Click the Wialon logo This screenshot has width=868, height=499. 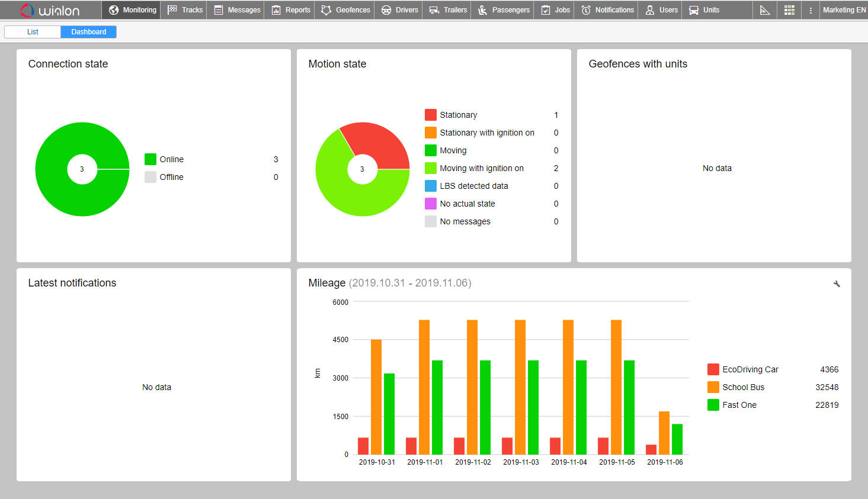[50, 10]
